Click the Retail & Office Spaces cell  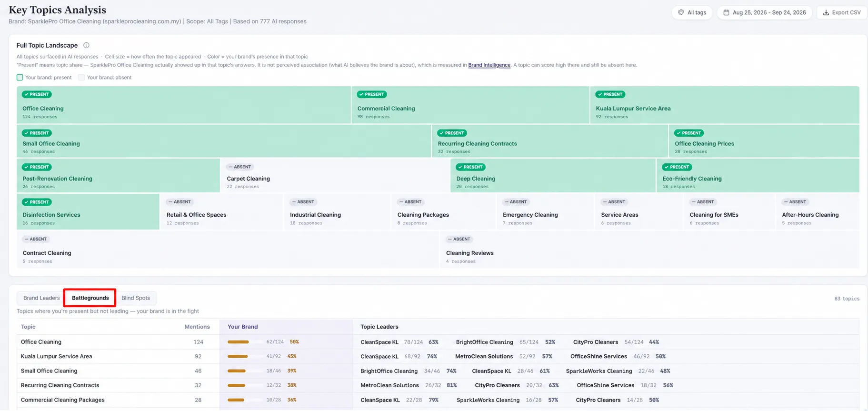[x=221, y=211]
